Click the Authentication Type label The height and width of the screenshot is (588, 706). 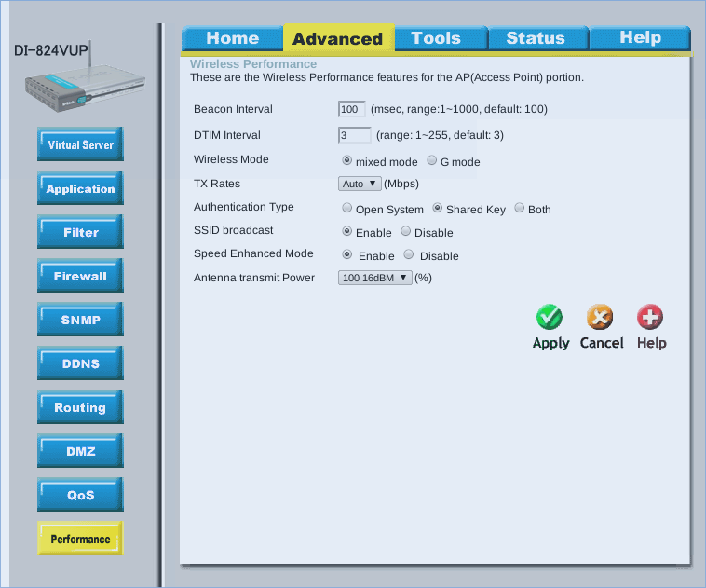[244, 207]
